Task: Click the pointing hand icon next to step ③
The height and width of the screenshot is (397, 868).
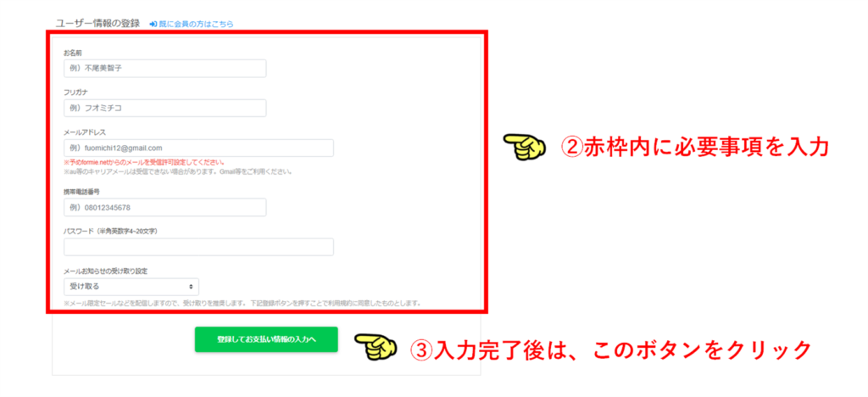Action: pos(375,348)
